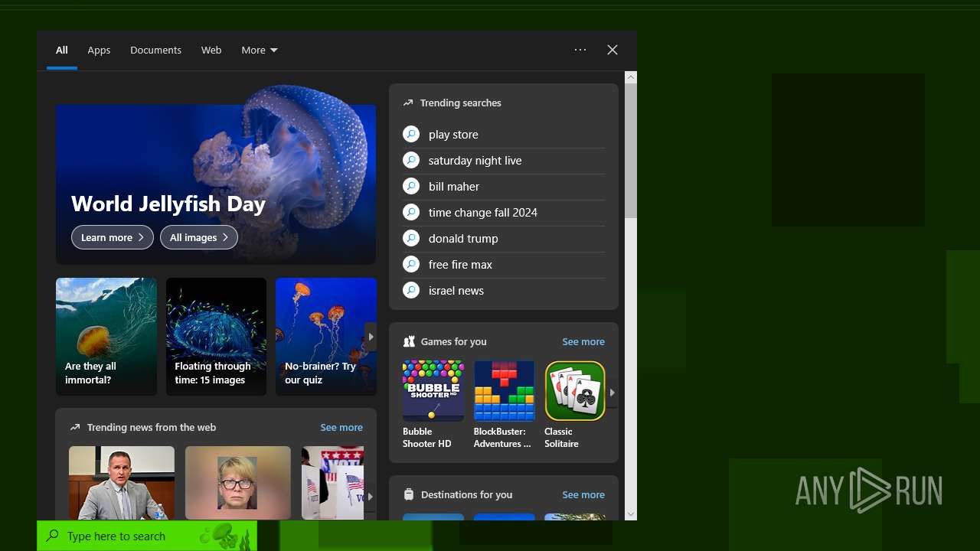Switch to the Web tab

pyautogui.click(x=211, y=51)
